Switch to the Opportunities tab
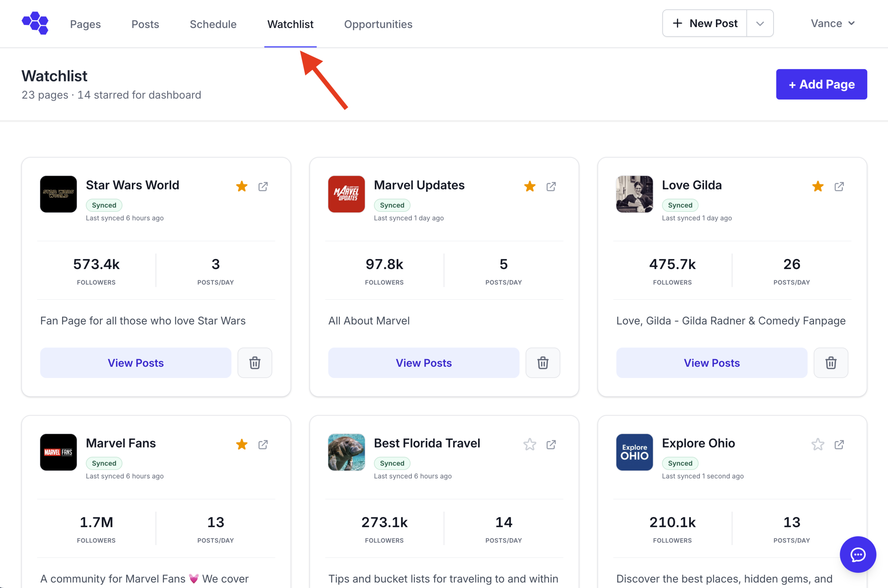This screenshot has height=588, width=888. point(378,24)
